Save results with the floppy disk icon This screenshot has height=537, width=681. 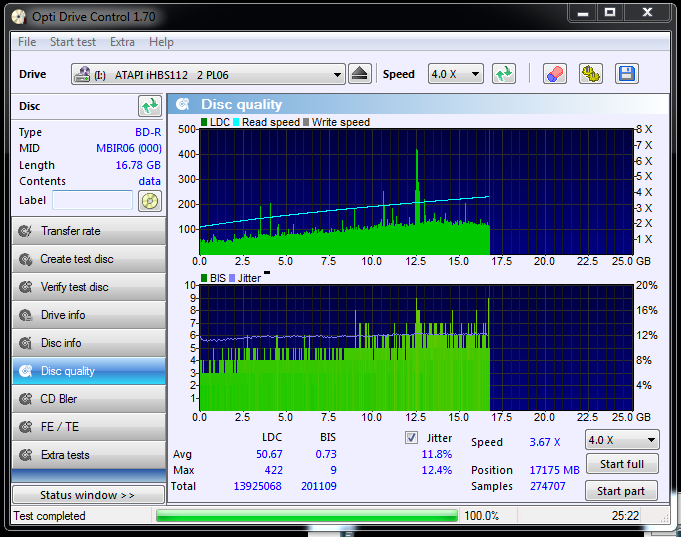pos(627,74)
